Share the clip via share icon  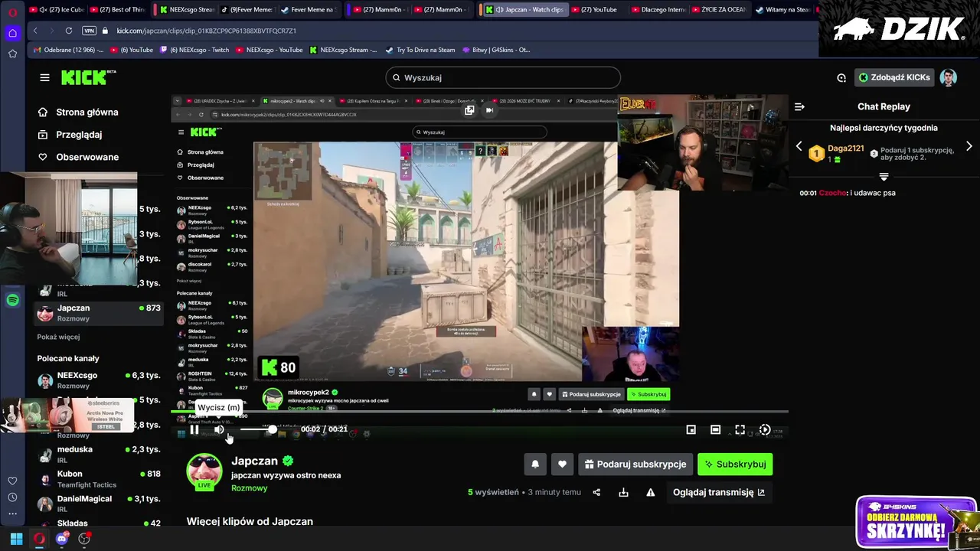[x=596, y=492]
